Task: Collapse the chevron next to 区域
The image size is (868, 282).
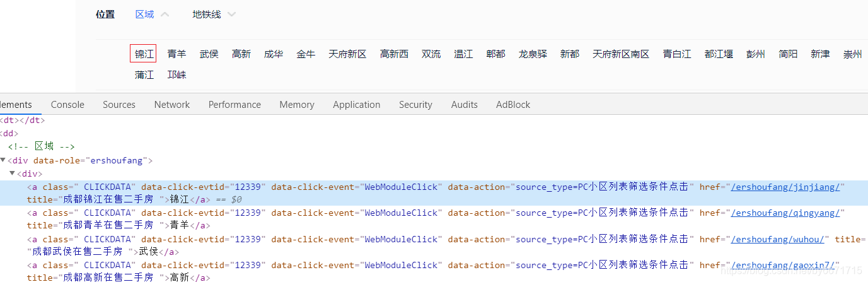Action: [x=165, y=15]
